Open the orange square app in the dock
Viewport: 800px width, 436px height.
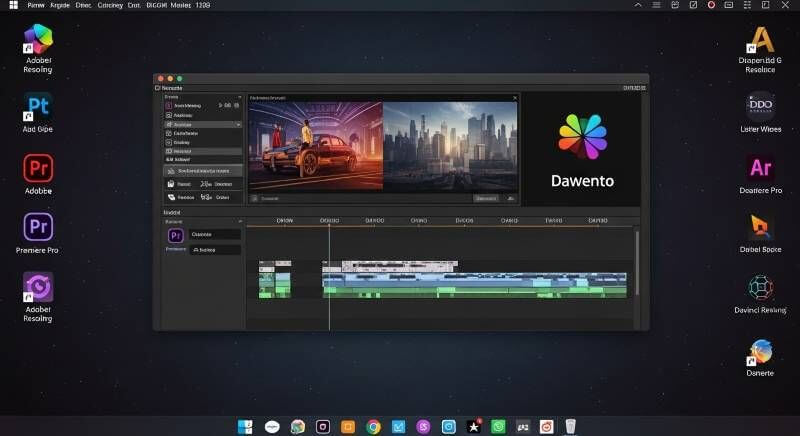click(x=348, y=427)
